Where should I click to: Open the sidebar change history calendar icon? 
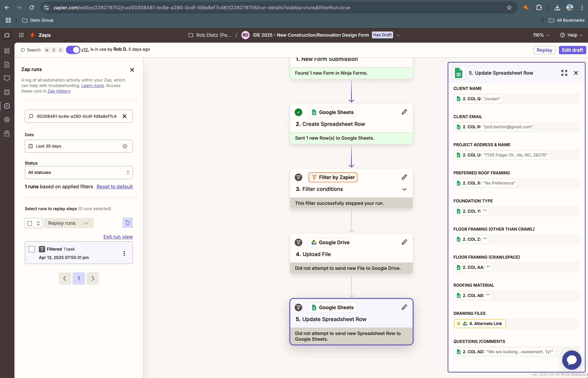coord(7,92)
